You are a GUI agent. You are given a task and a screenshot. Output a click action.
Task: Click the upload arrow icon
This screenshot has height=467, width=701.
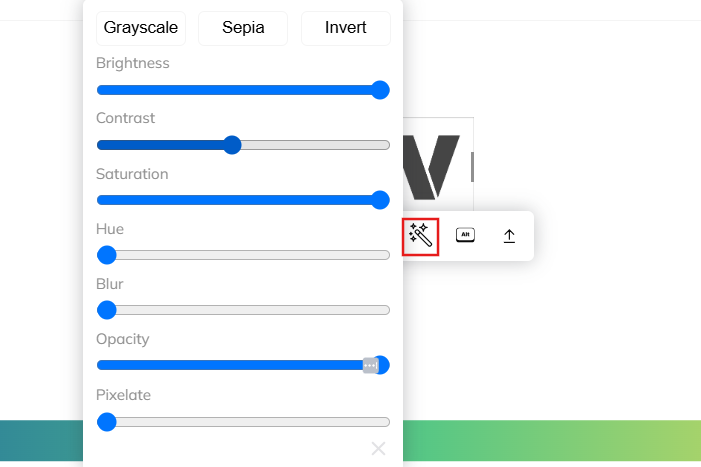click(x=509, y=236)
